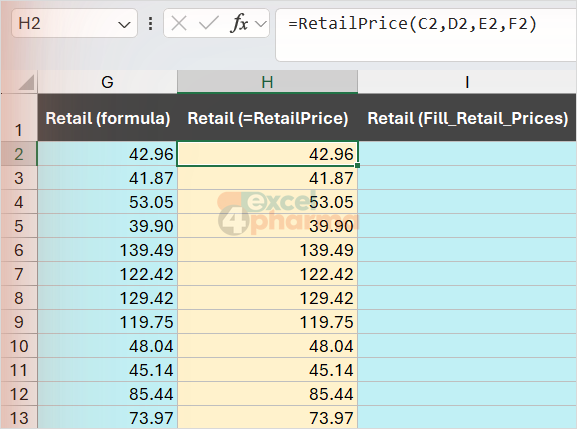Select column G header
577x429 pixels.
(x=107, y=82)
